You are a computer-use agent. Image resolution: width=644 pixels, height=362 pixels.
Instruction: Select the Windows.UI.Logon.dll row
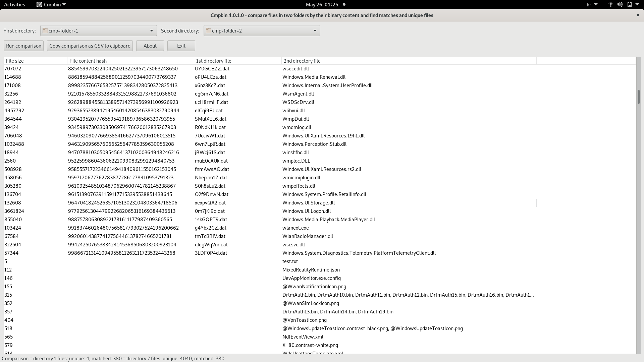(x=306, y=211)
